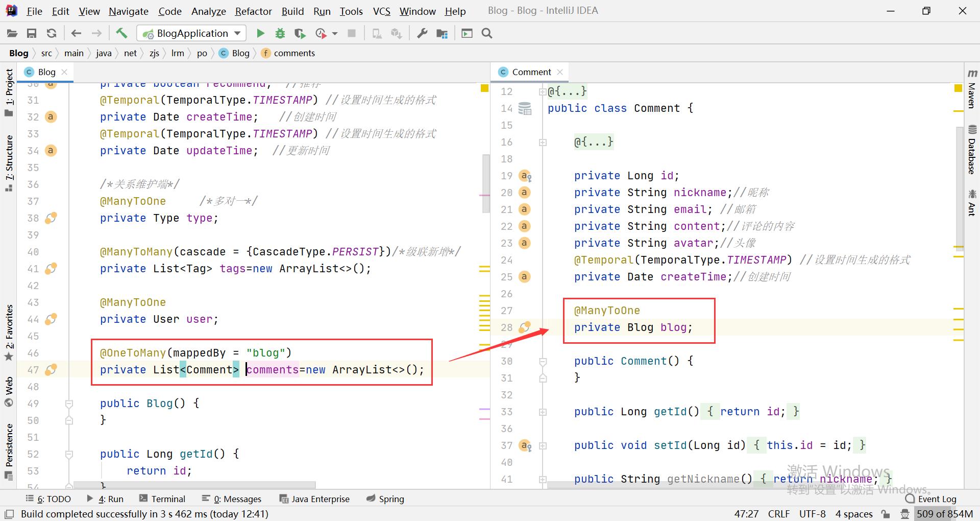The image size is (980, 521).
Task: Click the 'a' gutter icon on line 32
Action: pos(51,117)
